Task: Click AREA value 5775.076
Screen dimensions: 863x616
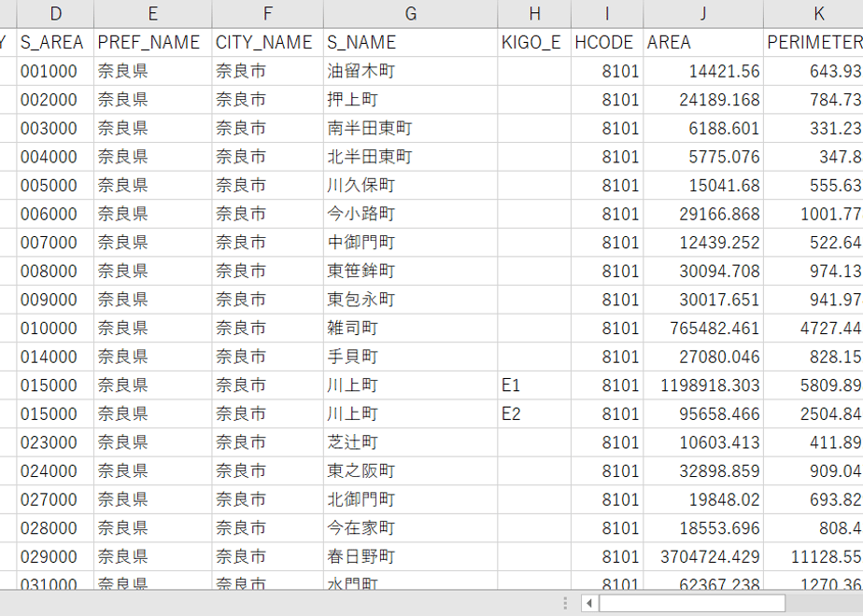Action: click(x=703, y=157)
